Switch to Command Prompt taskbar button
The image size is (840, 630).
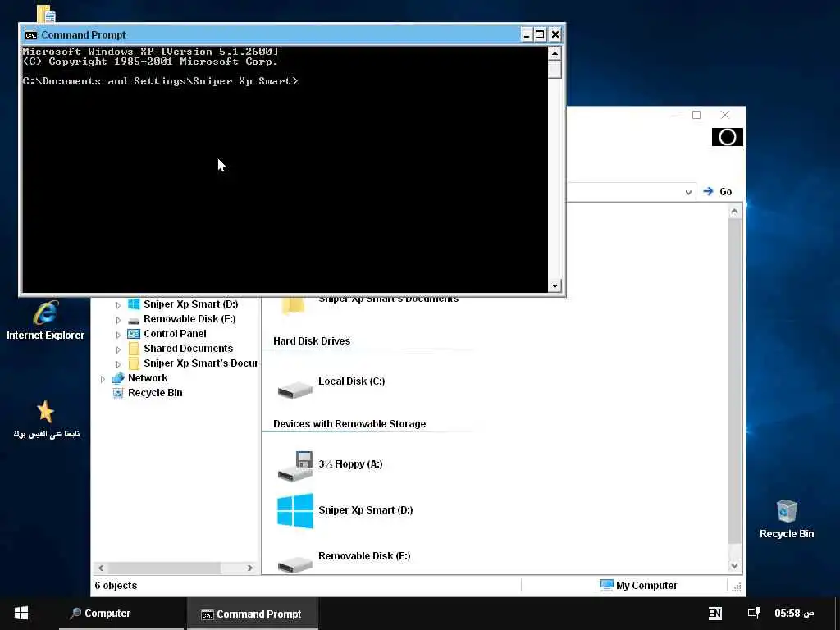252,614
